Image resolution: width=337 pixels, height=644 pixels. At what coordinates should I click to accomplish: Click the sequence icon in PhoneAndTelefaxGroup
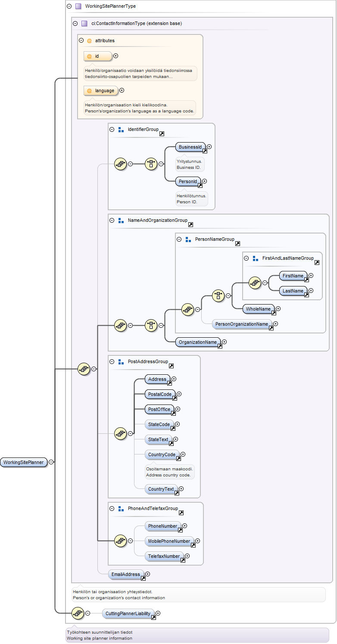coord(120,541)
